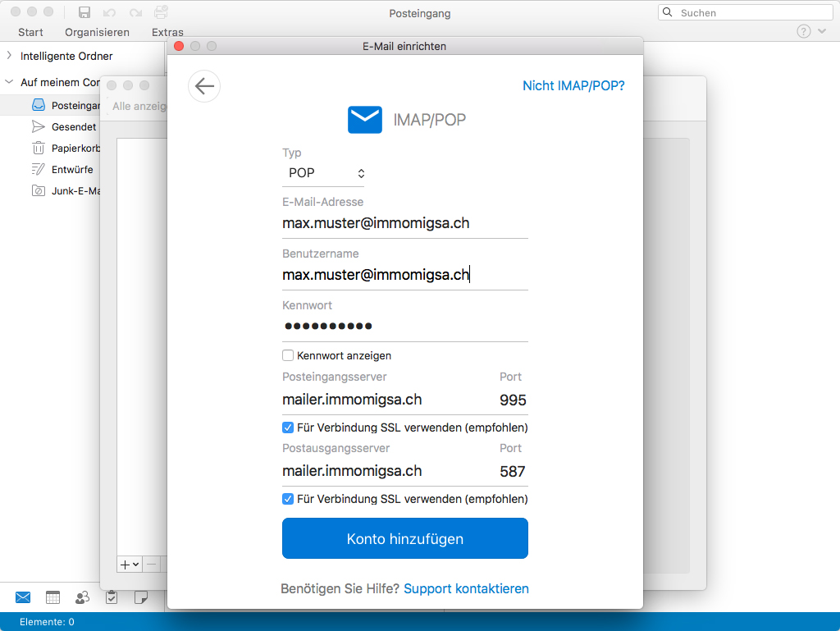The image size is (840, 631).
Task: Click the Postausgangsserver port 587 field
Action: [x=513, y=471]
